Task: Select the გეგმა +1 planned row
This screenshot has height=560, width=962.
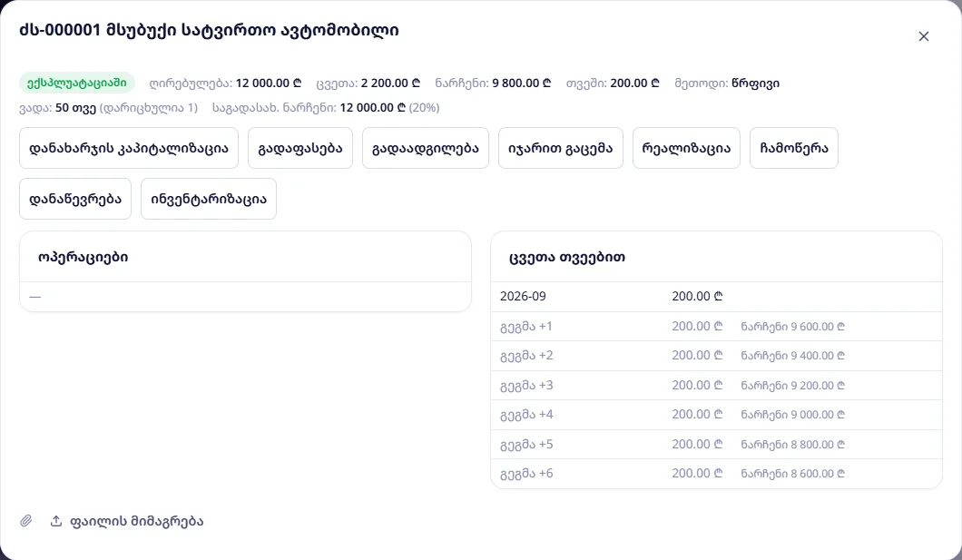Action: pos(716,327)
